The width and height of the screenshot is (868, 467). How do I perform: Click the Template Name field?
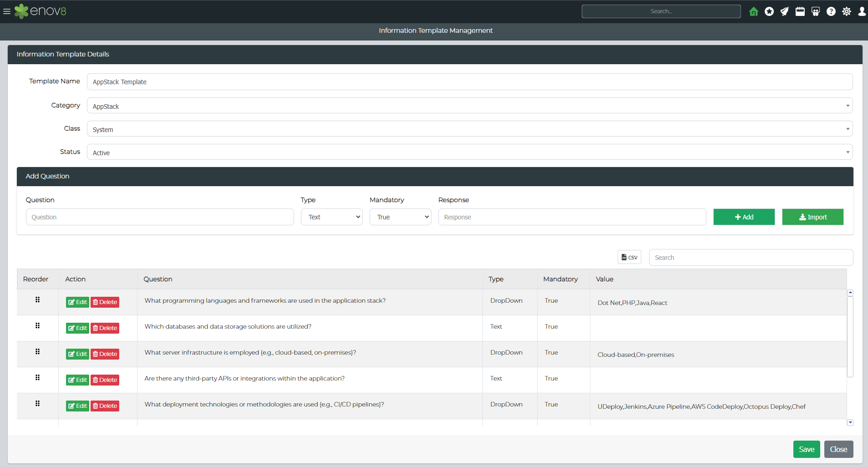[470, 82]
